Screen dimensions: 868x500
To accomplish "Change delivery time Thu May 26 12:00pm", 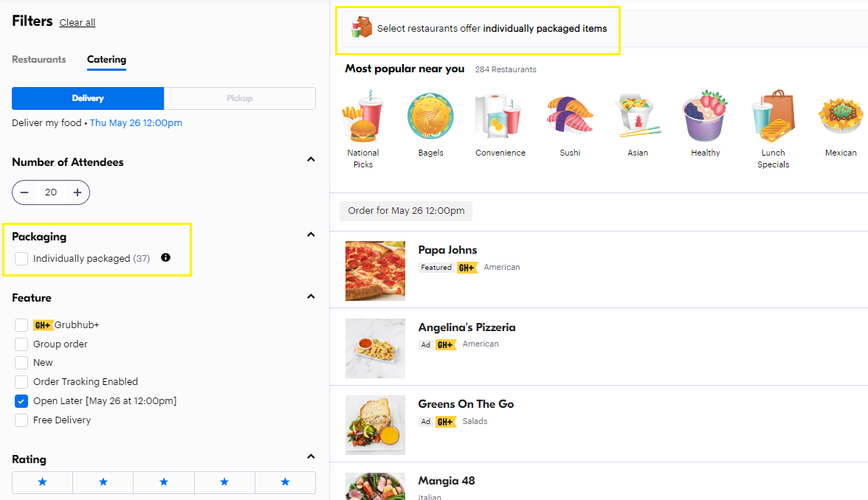I will click(136, 123).
